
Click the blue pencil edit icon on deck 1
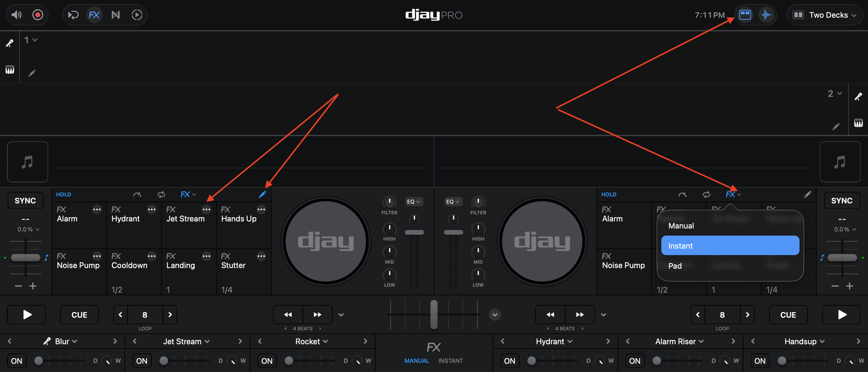tap(262, 195)
